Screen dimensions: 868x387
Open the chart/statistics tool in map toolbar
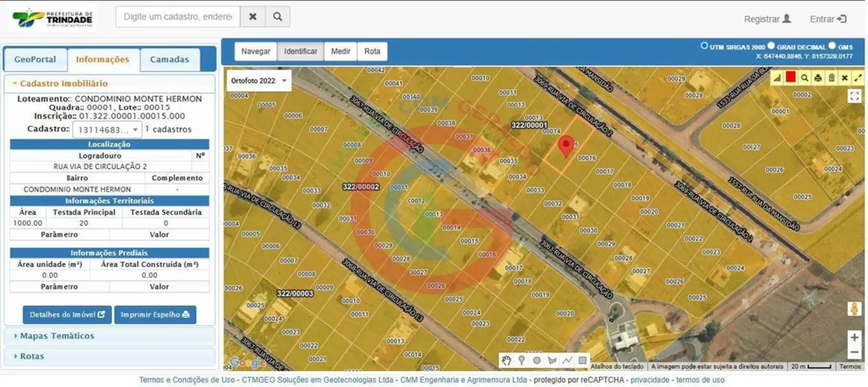point(777,77)
